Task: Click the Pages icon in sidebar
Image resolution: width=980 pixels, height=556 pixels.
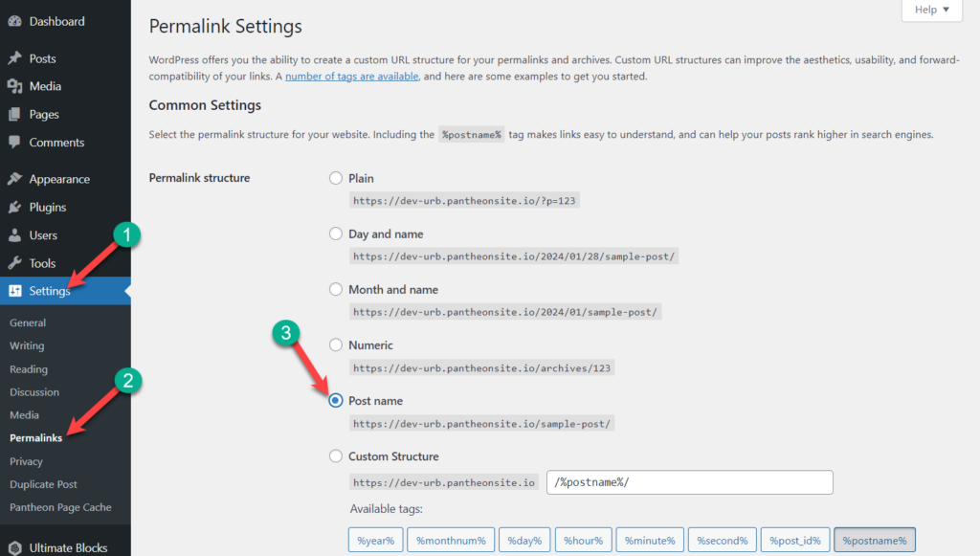Action: click(14, 115)
